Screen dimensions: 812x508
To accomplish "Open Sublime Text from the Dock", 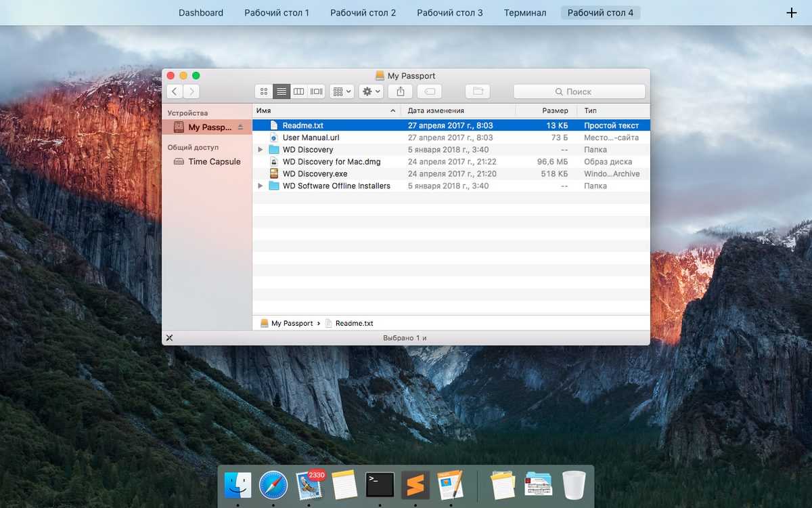I will tap(415, 485).
